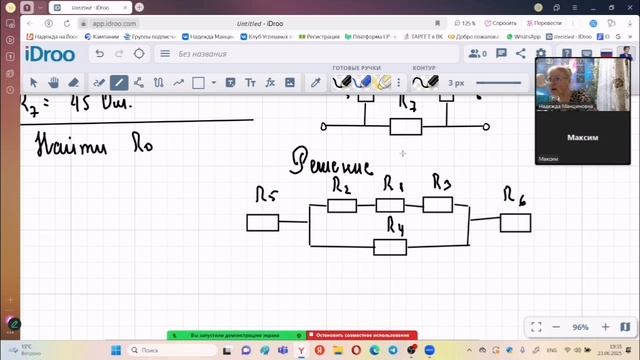Screen dimensions: 640x360
Task: Open more ready pens options
Action: pyautogui.click(x=399, y=83)
